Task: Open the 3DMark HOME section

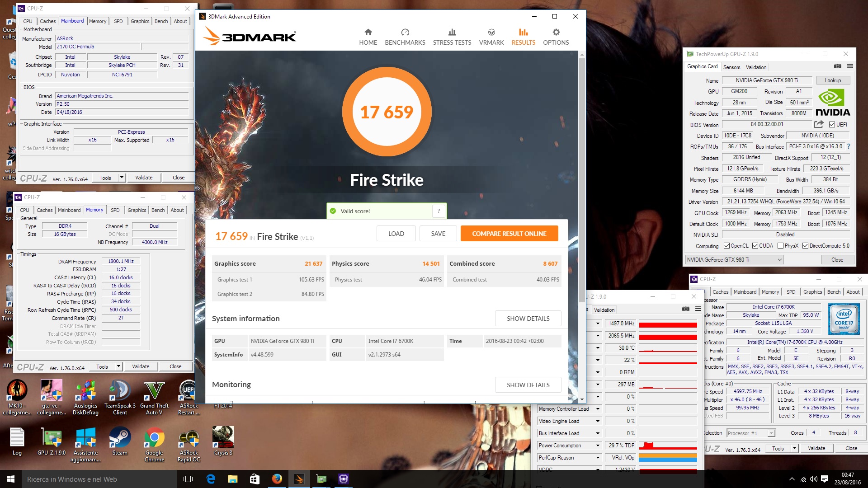Action: pyautogui.click(x=368, y=37)
